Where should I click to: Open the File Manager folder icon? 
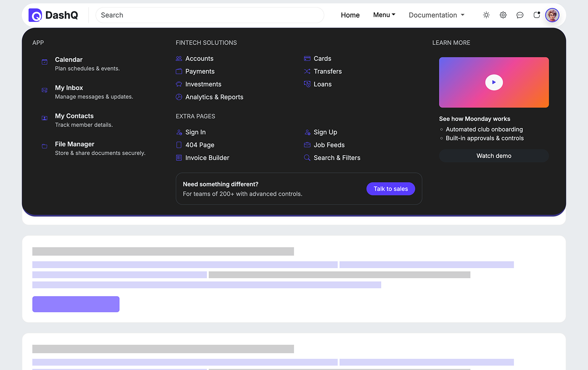pyautogui.click(x=45, y=146)
